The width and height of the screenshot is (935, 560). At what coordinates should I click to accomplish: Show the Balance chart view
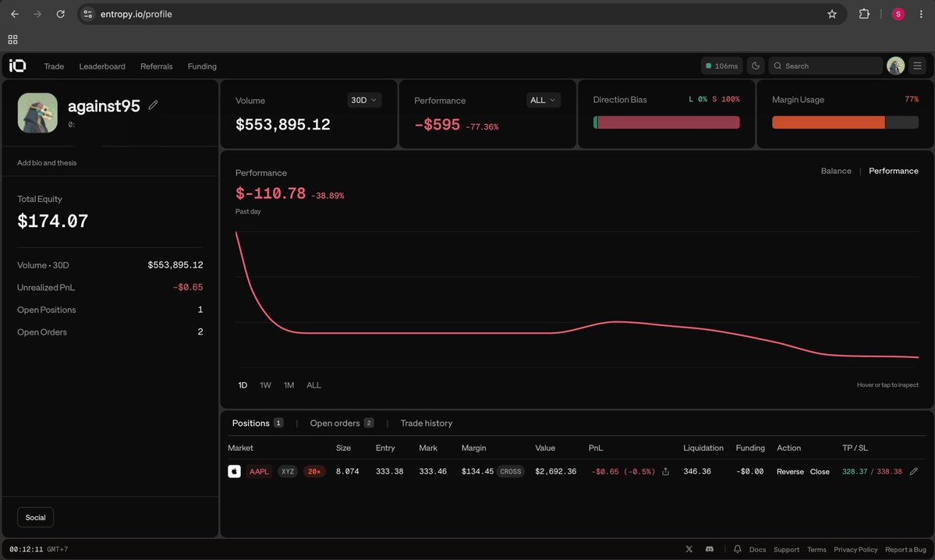[836, 171]
